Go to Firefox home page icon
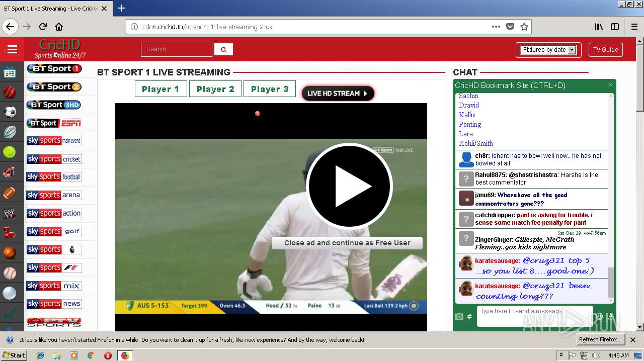 (x=59, y=27)
